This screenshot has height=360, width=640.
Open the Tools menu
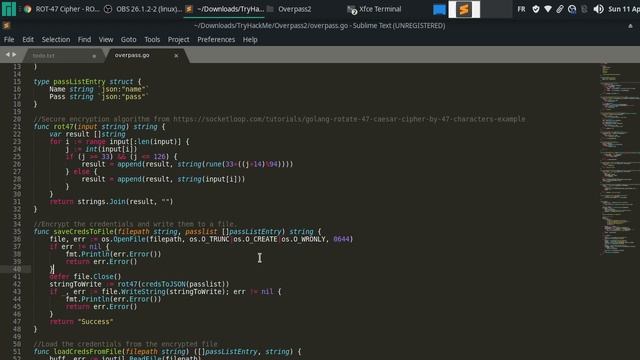point(152,40)
